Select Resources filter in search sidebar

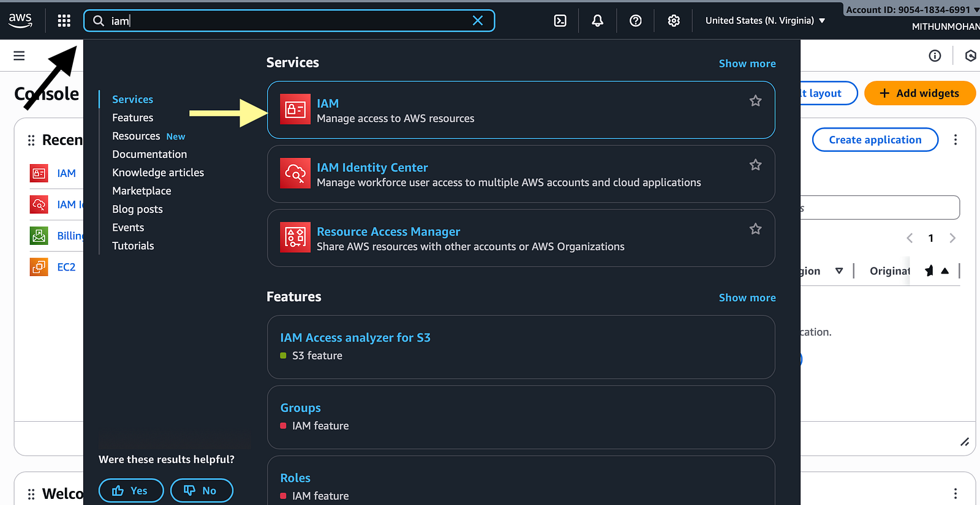click(x=136, y=136)
